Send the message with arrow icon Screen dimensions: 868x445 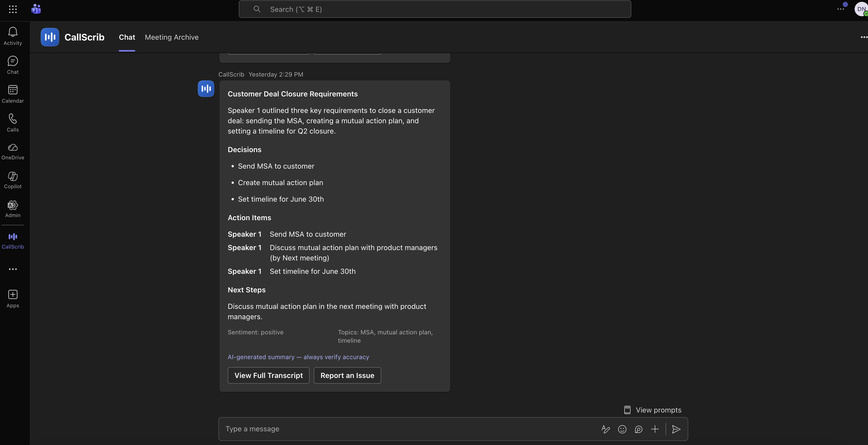pos(676,429)
